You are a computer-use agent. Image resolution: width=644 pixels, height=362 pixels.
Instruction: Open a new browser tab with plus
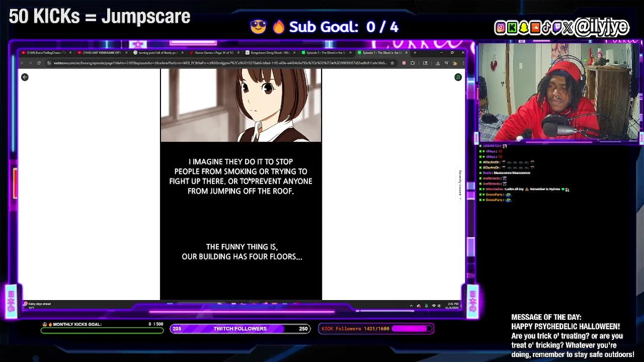point(415,52)
